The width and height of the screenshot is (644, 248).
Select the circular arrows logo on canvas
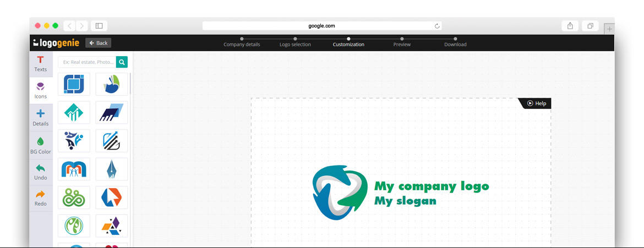[340, 192]
